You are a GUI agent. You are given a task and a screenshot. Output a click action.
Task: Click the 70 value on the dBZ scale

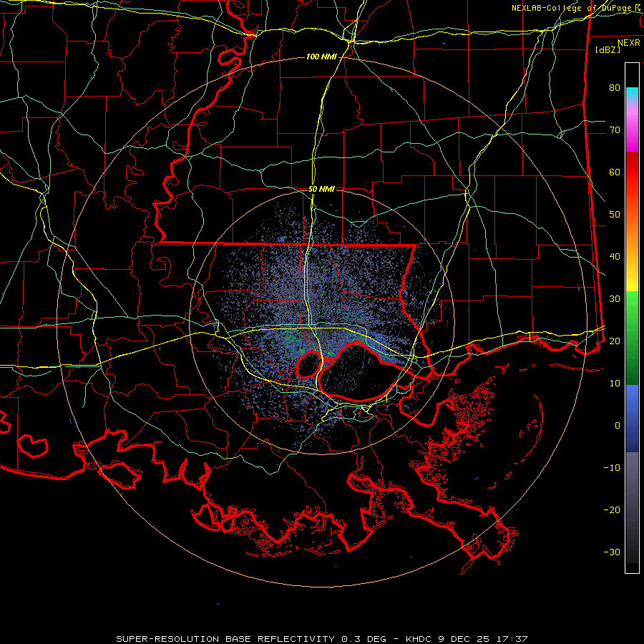pyautogui.click(x=615, y=130)
